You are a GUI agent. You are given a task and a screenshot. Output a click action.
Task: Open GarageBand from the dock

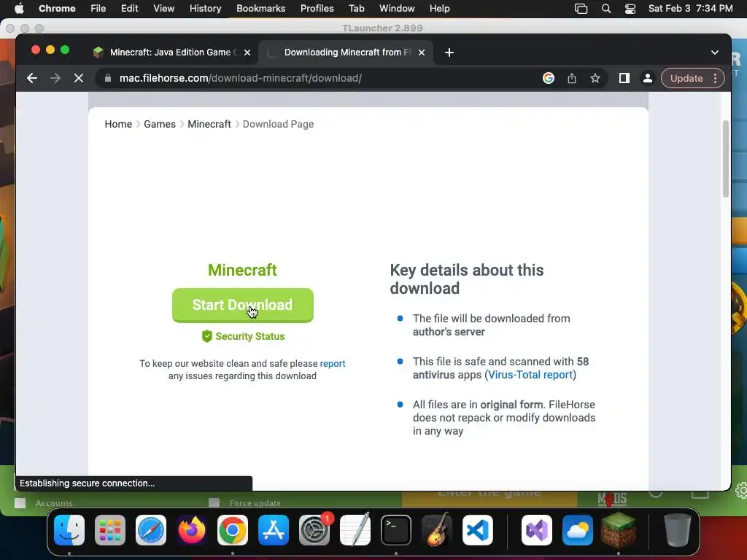pyautogui.click(x=437, y=529)
